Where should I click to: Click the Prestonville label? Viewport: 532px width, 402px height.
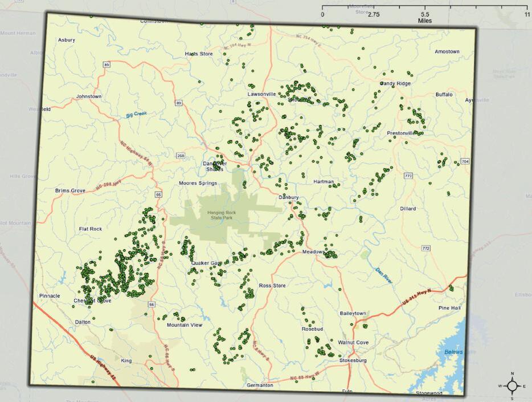coord(401,133)
